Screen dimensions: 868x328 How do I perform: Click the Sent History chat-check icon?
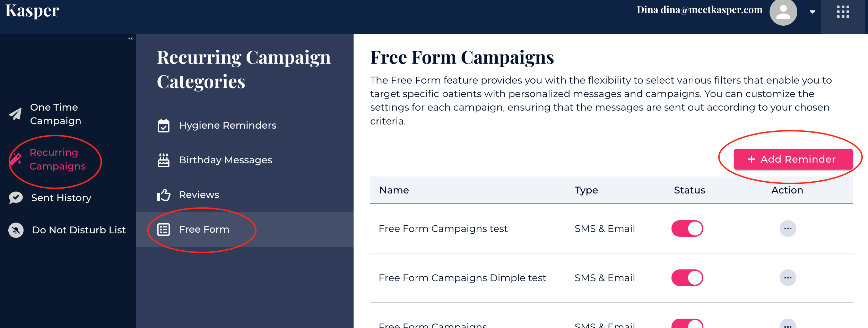pos(16,198)
